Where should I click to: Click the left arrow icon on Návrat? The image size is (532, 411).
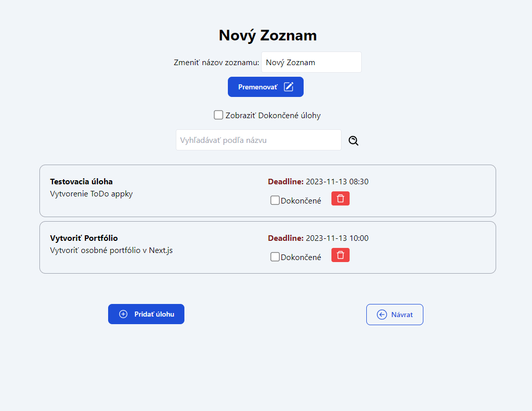382,315
